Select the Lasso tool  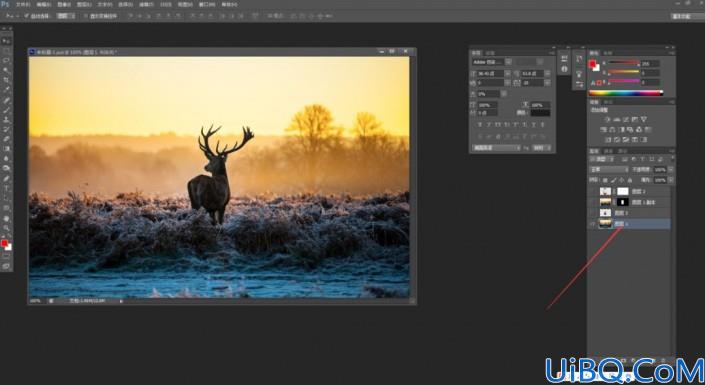coord(6,60)
